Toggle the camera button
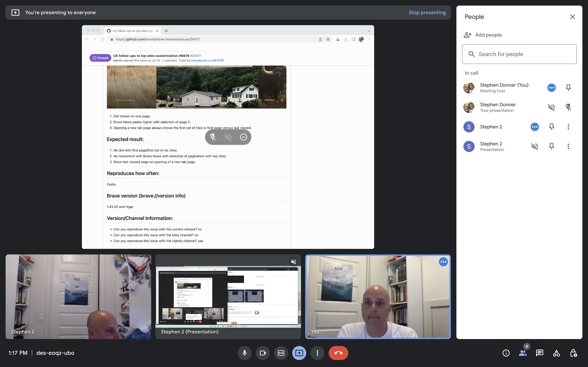This screenshot has width=588, height=367. point(263,353)
